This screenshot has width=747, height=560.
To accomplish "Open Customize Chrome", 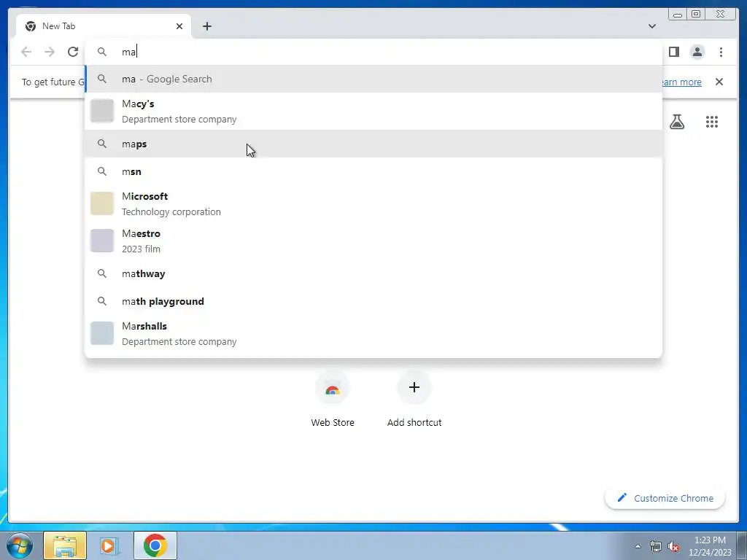I will (665, 498).
